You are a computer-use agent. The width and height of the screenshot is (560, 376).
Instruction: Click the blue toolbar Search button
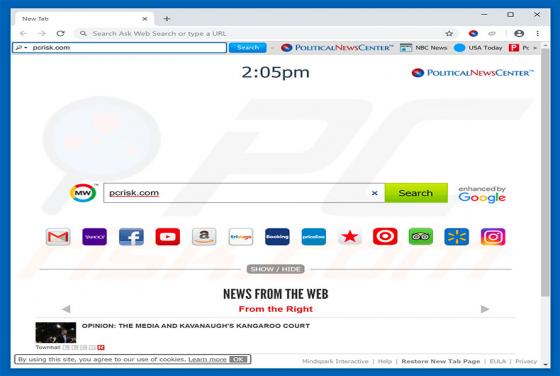(248, 47)
